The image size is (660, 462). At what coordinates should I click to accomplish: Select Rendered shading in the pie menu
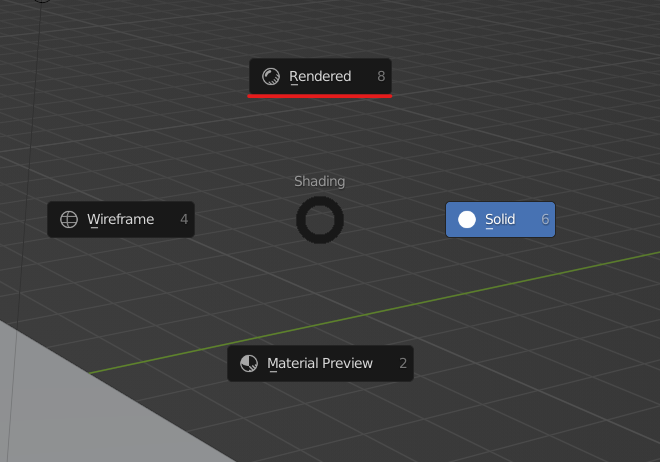coord(320,76)
